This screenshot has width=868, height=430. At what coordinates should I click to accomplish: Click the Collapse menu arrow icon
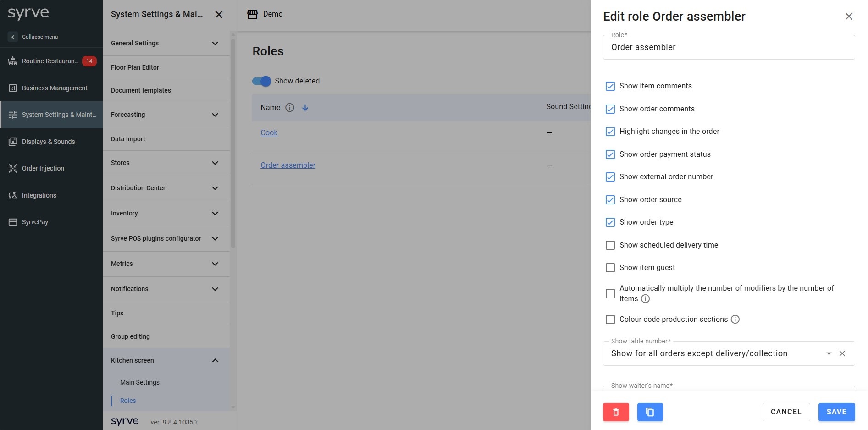pos(13,37)
